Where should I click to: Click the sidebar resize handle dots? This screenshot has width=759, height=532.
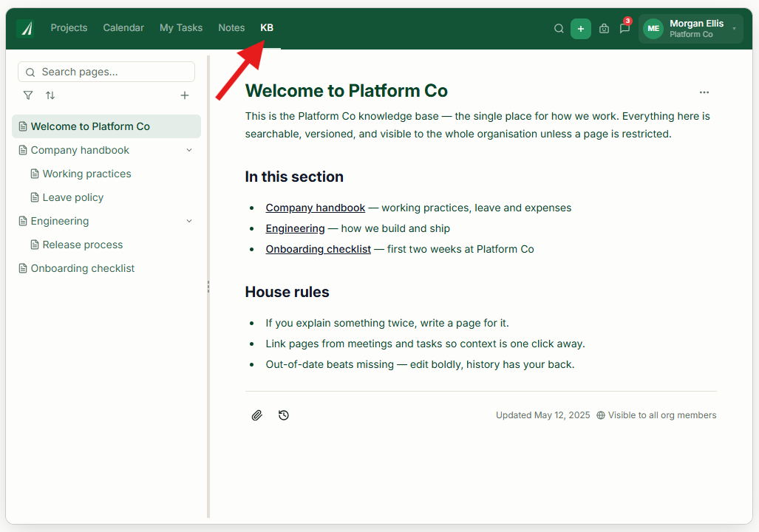pos(208,287)
